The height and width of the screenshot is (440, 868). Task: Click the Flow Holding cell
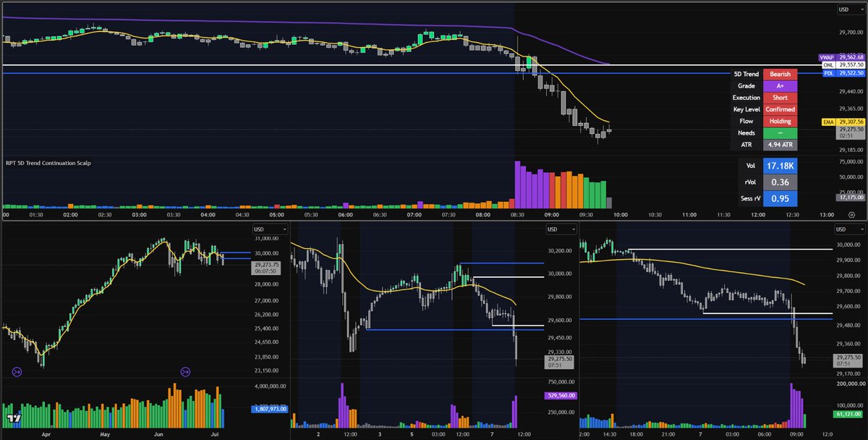click(x=779, y=121)
